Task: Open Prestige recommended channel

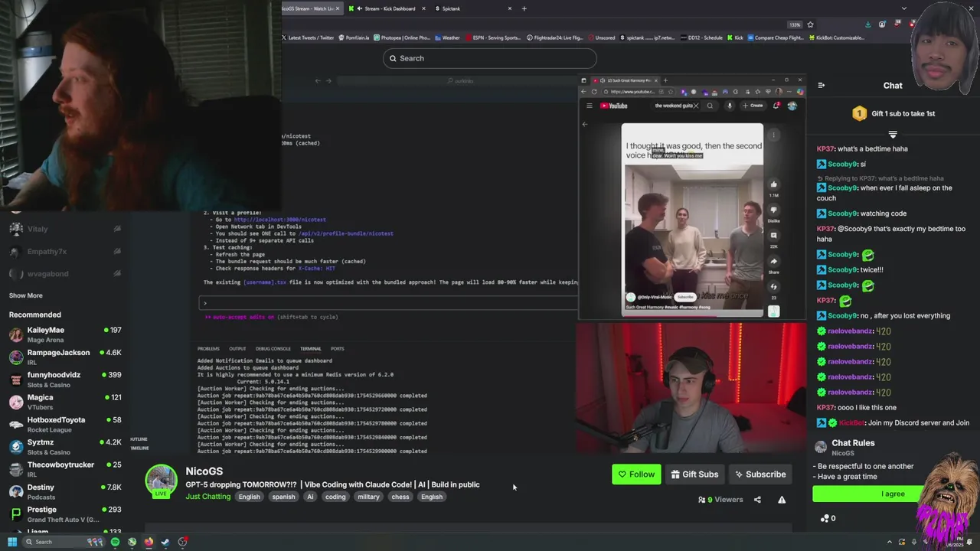Action: click(65, 514)
